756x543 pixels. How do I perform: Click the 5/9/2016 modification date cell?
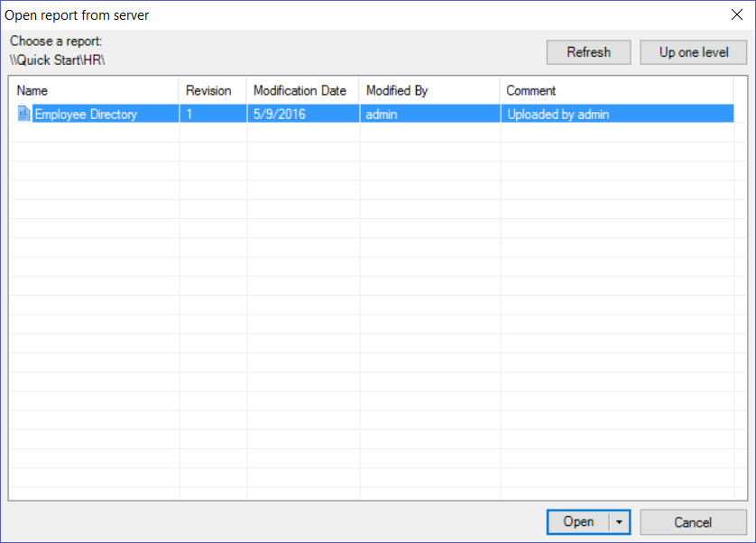pos(303,114)
